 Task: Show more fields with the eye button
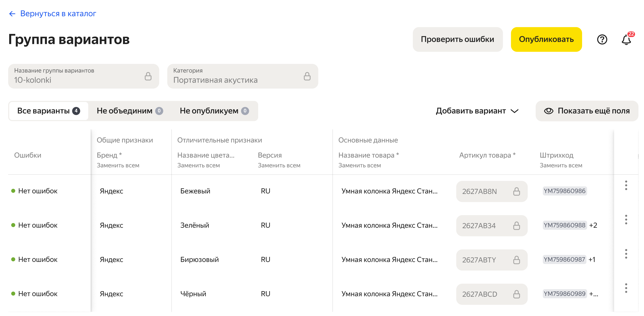587,111
